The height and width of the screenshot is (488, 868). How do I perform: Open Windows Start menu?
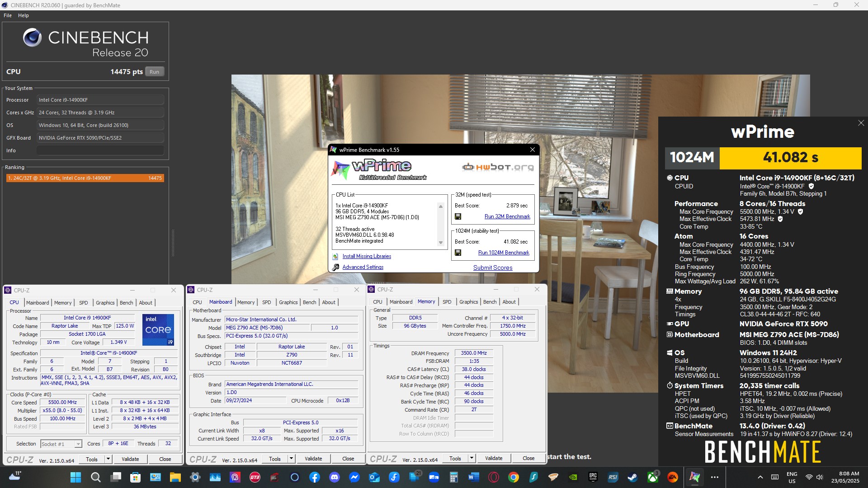tap(75, 477)
